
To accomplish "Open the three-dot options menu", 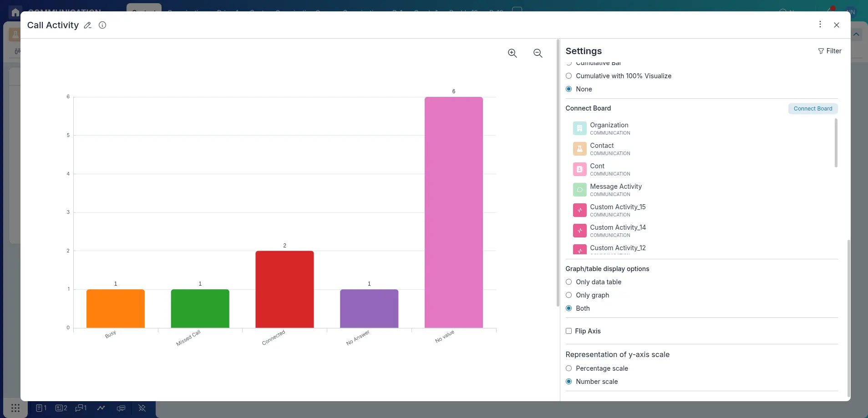I will (819, 24).
